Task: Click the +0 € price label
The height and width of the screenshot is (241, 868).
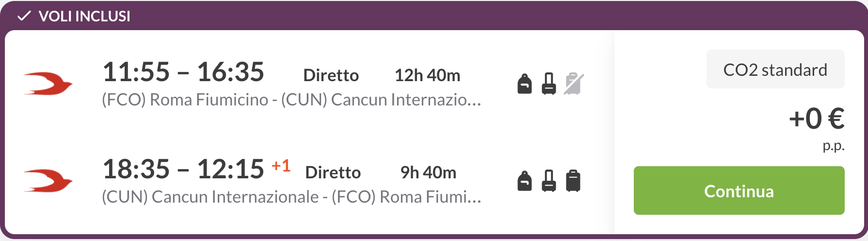Action: point(817,119)
